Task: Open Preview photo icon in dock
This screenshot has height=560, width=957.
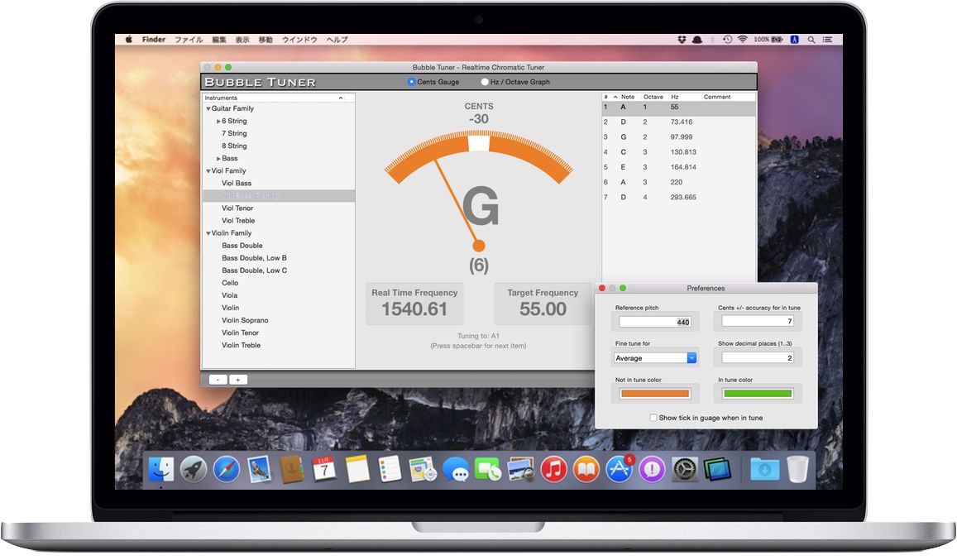Action: [520, 470]
